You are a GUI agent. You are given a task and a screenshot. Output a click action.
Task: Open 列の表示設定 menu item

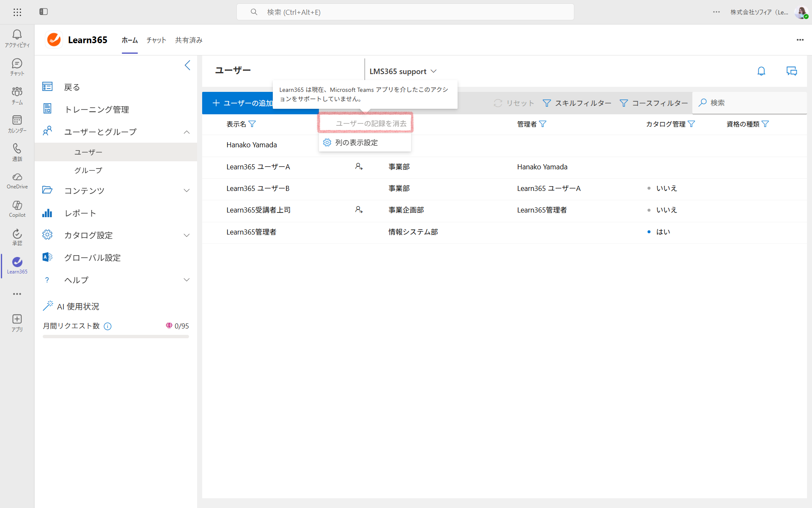pyautogui.click(x=365, y=143)
